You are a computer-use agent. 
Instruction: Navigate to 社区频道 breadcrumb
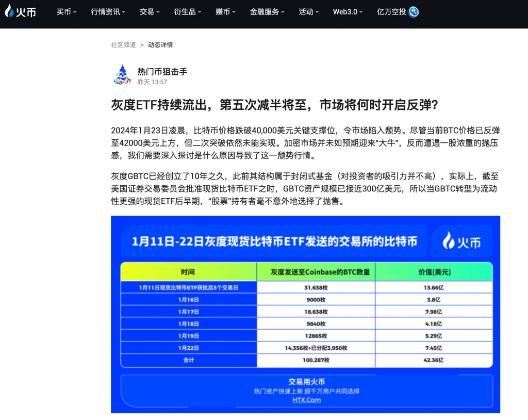[x=123, y=45]
